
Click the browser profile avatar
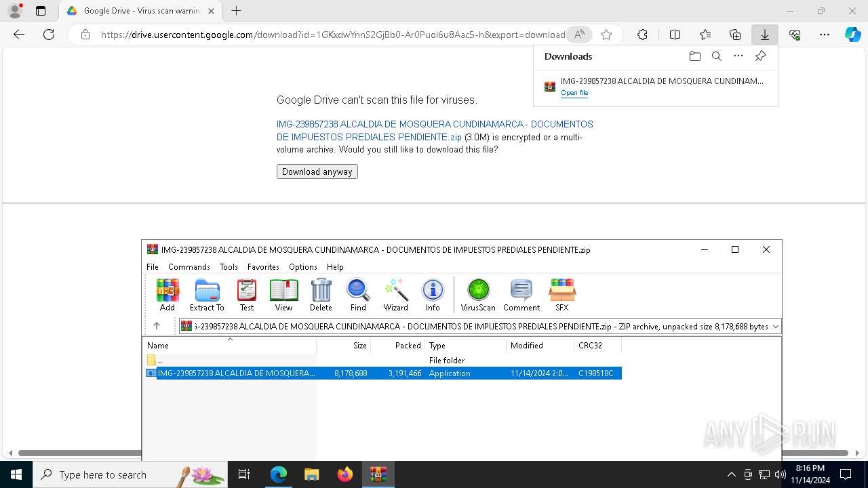[x=14, y=11]
